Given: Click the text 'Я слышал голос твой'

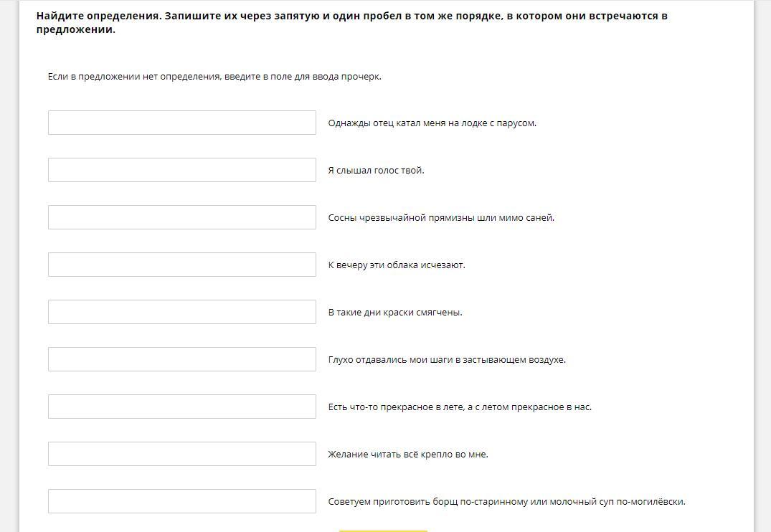Looking at the screenshot, I should pyautogui.click(x=376, y=171).
